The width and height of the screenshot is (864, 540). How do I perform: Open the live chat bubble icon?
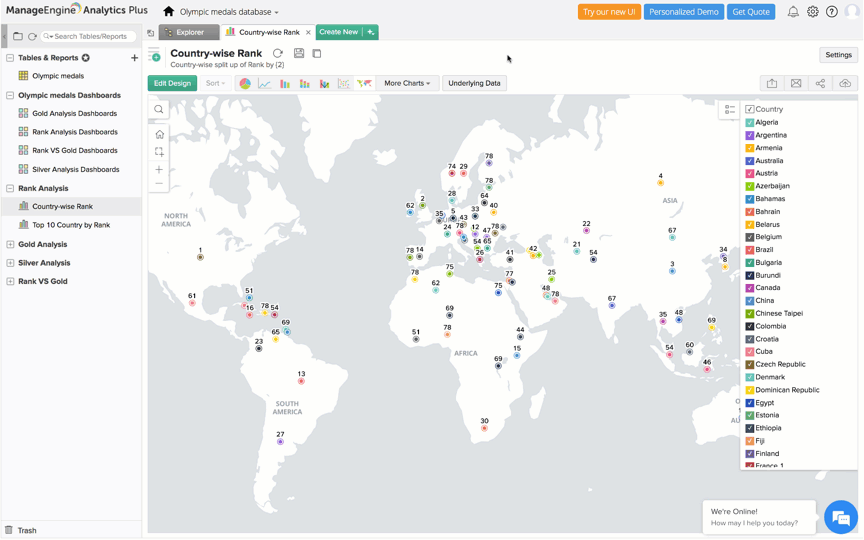click(x=841, y=517)
